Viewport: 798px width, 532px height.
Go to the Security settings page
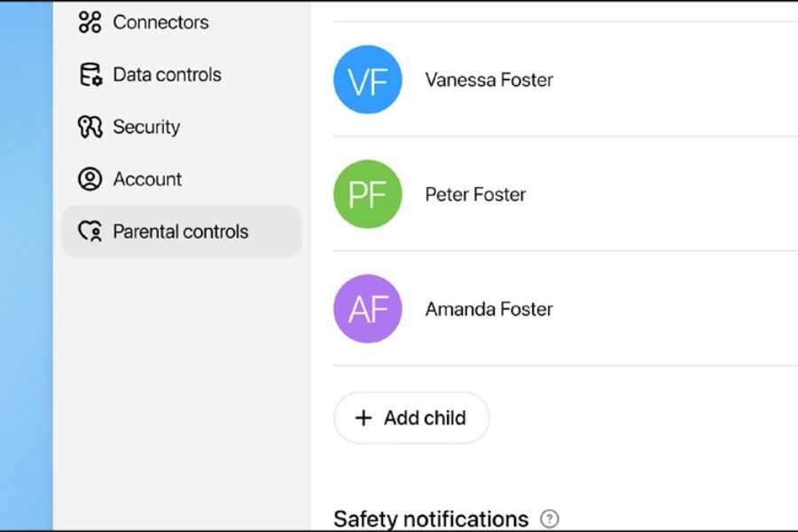146,127
